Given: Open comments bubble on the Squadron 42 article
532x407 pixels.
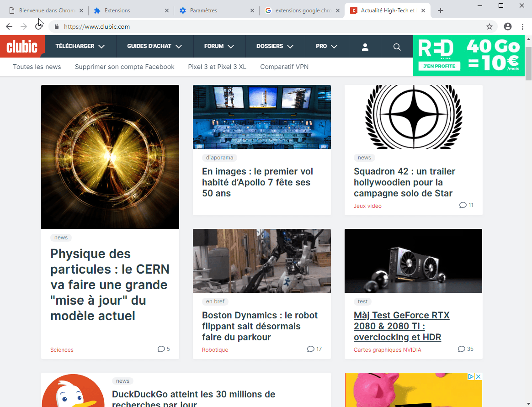Looking at the screenshot, I should pos(463,205).
